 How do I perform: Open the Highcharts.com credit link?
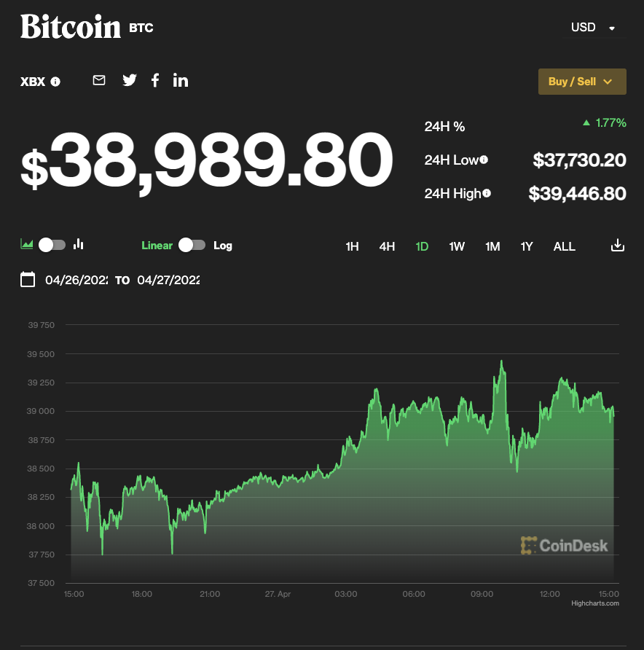tap(595, 603)
